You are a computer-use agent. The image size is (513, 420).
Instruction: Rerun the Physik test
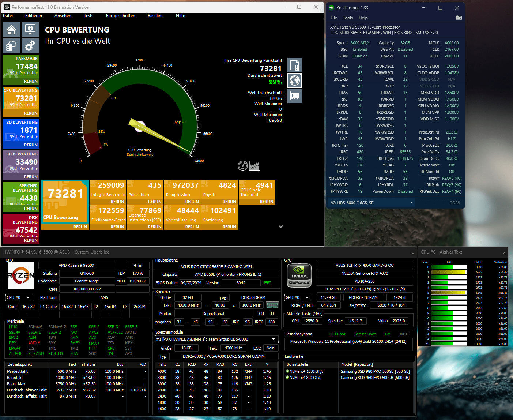[229, 202]
